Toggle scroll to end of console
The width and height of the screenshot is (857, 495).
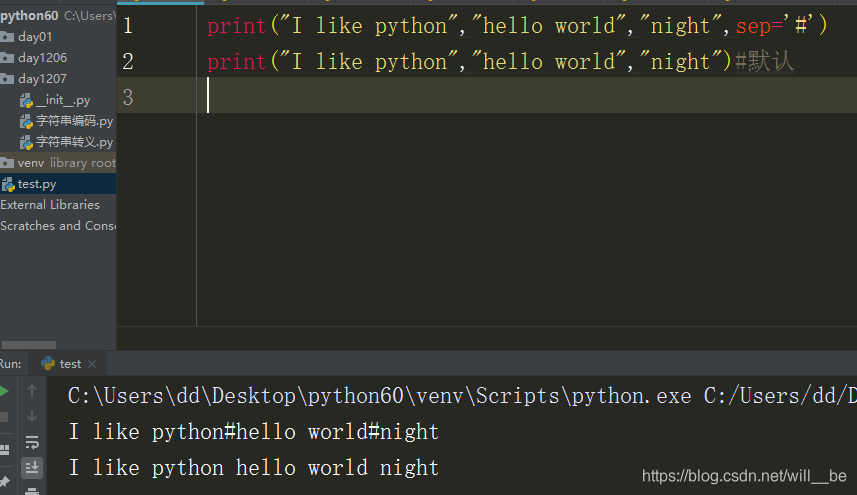[x=32, y=468]
